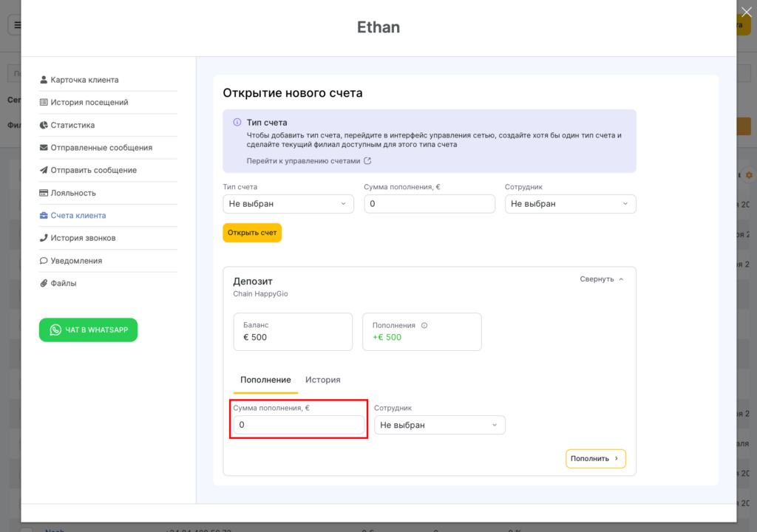Collapse the Депозит panel via Свернуть
This screenshot has height=532, width=757.
tap(602, 279)
